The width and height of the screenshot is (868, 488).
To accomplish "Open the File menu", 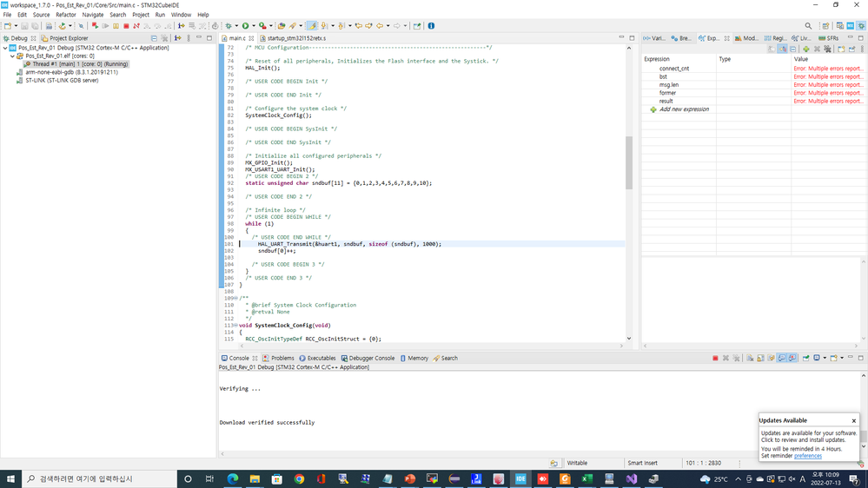I will tap(7, 15).
